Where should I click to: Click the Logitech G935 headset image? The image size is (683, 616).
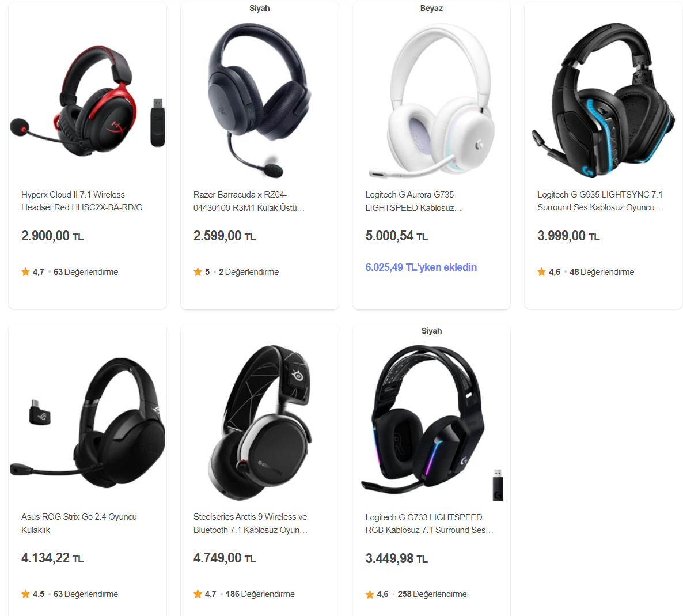(x=604, y=100)
